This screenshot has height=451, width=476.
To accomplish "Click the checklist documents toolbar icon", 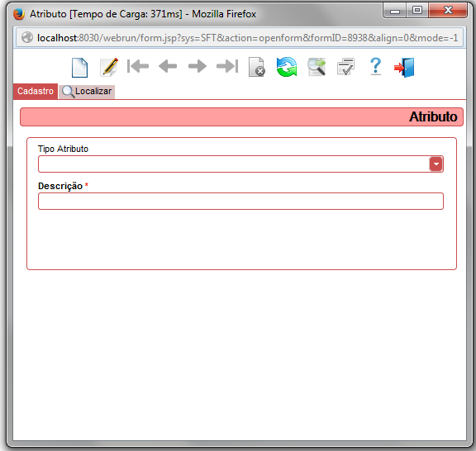I will point(345,67).
